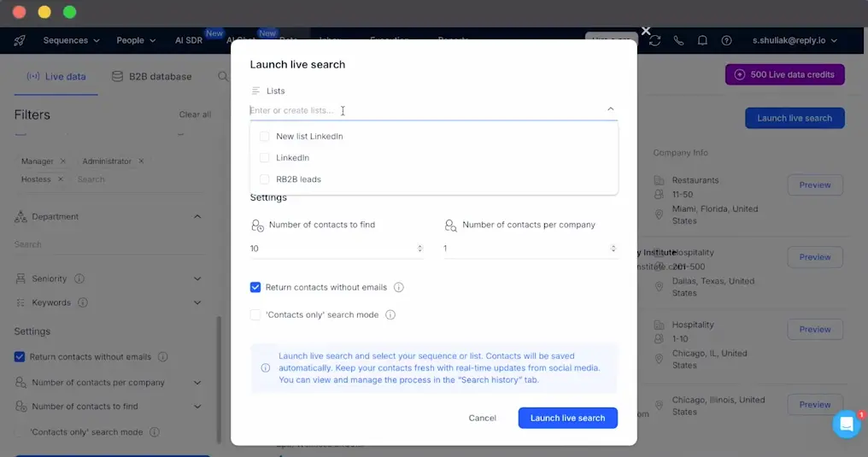
Task: Adjust the contacts to find stepper arrows
Action: [x=419, y=249]
